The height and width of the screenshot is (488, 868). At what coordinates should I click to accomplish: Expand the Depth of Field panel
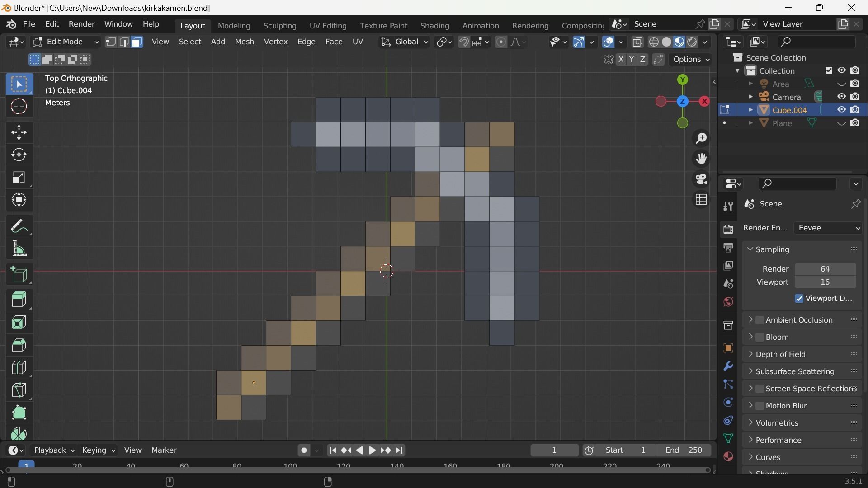coord(780,354)
